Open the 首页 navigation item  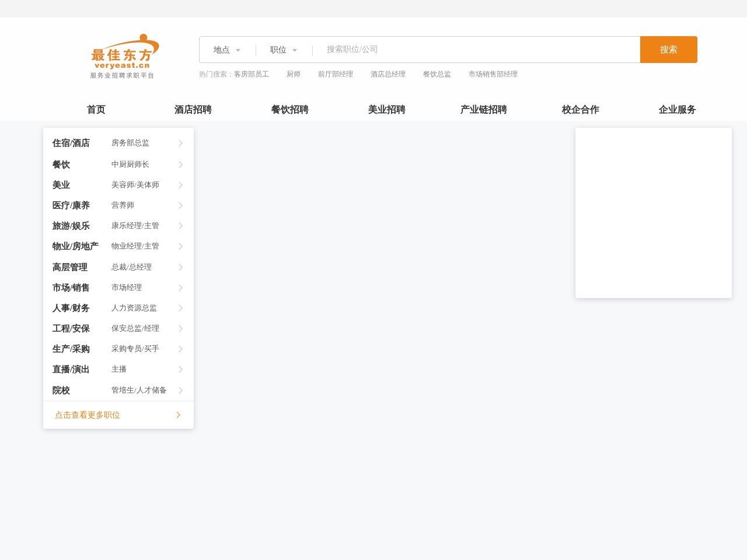[x=96, y=110]
